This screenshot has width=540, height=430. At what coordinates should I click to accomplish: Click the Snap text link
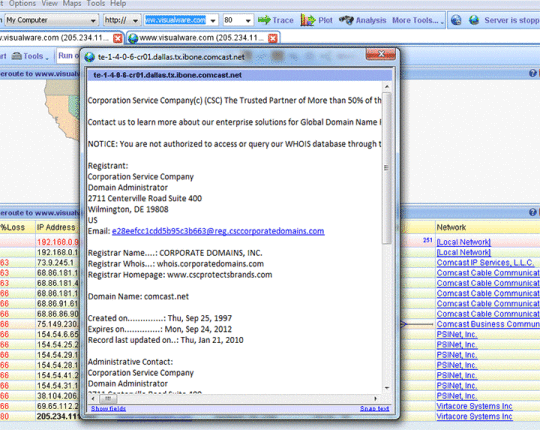click(375, 409)
